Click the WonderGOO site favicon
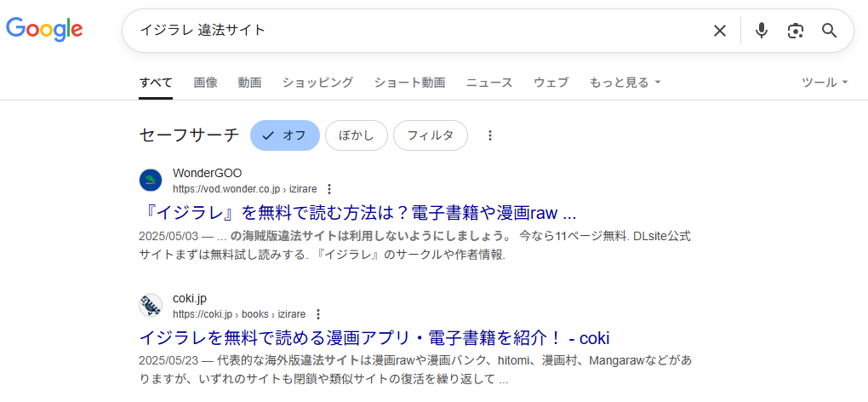 [x=151, y=181]
